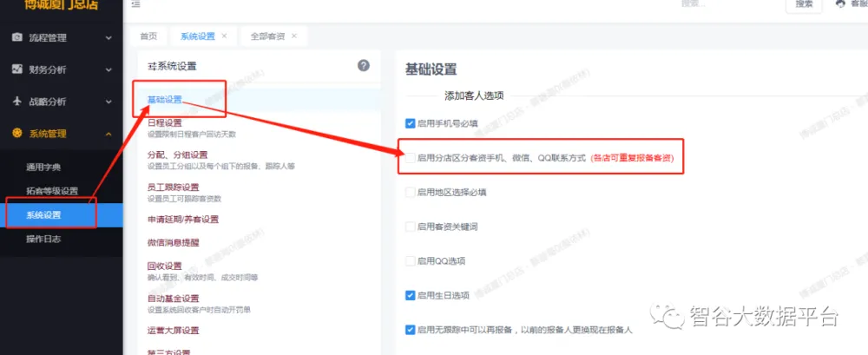Image resolution: width=868 pixels, height=355 pixels.
Task: Click the 搜索 button
Action: 804,4
